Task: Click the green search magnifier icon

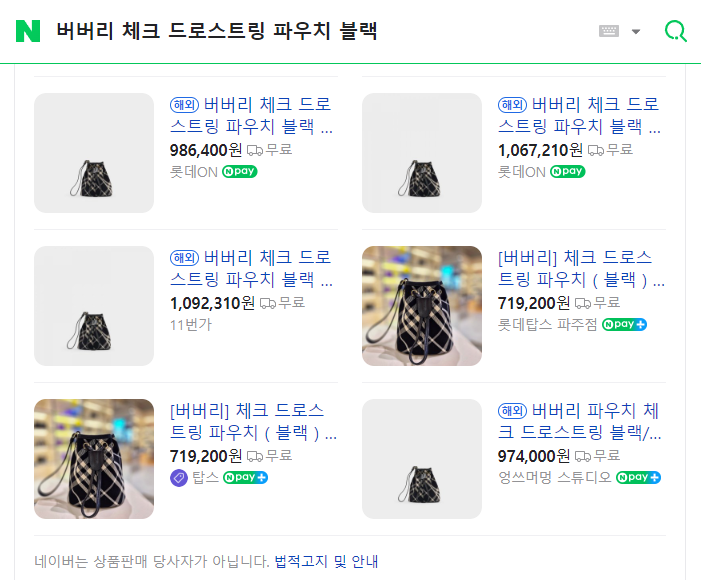Action: click(x=676, y=31)
